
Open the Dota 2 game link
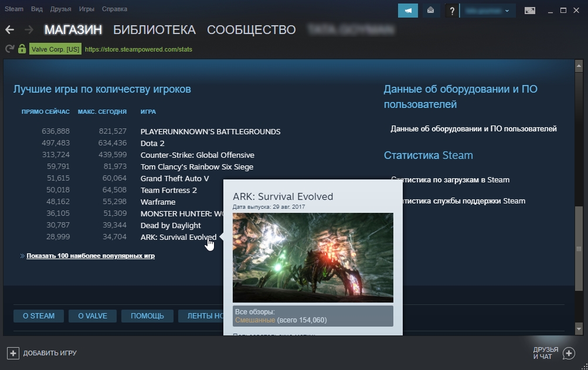click(152, 143)
